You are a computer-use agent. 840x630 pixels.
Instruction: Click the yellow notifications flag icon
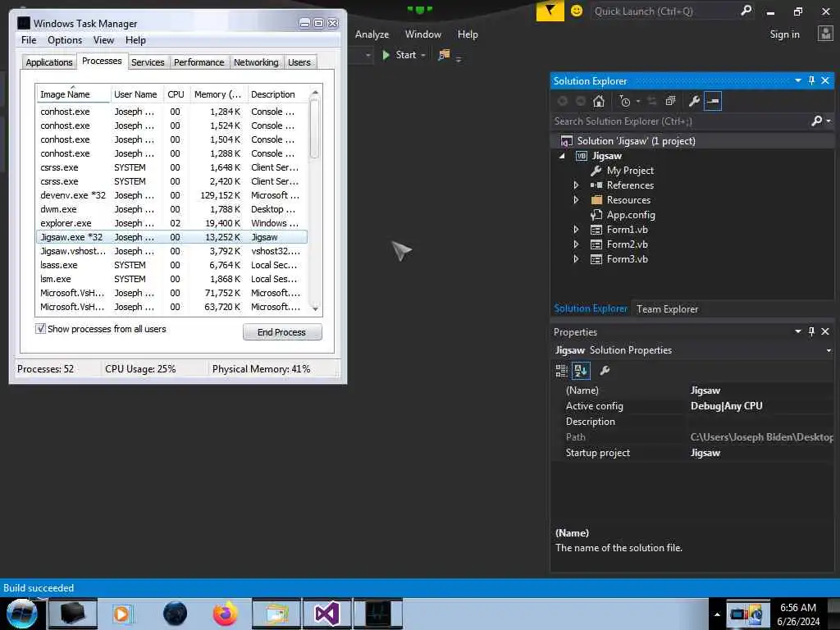[550, 11]
